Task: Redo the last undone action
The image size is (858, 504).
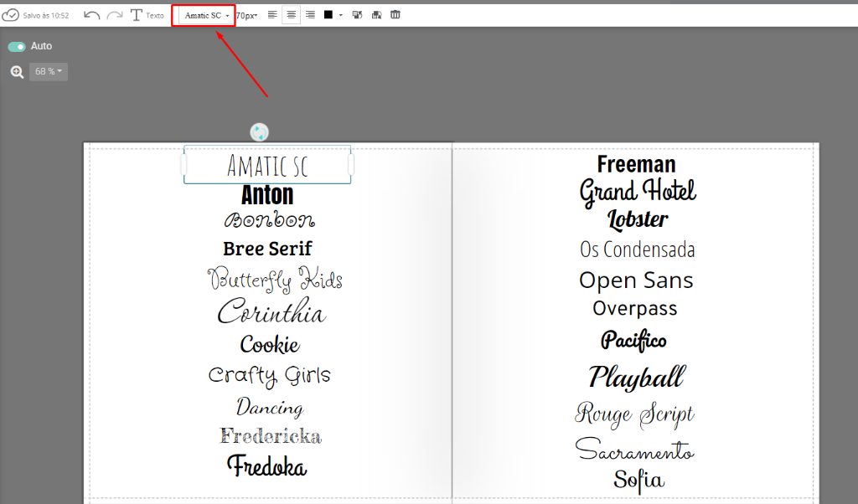Action: coord(115,15)
